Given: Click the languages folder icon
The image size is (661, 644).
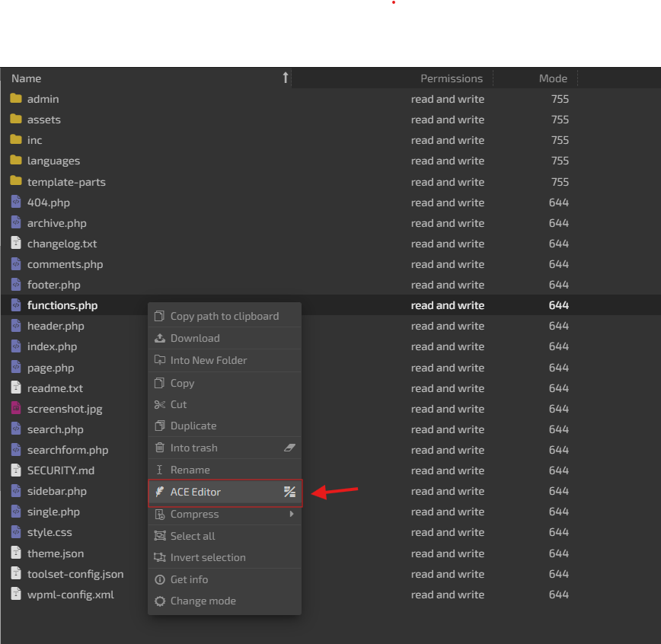Looking at the screenshot, I should 16,160.
